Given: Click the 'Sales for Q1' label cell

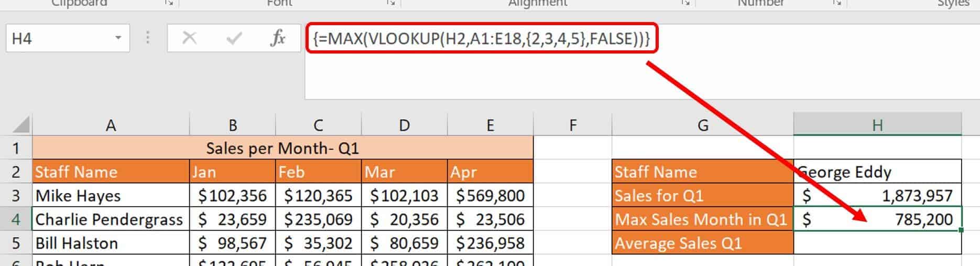Looking at the screenshot, I should (703, 195).
